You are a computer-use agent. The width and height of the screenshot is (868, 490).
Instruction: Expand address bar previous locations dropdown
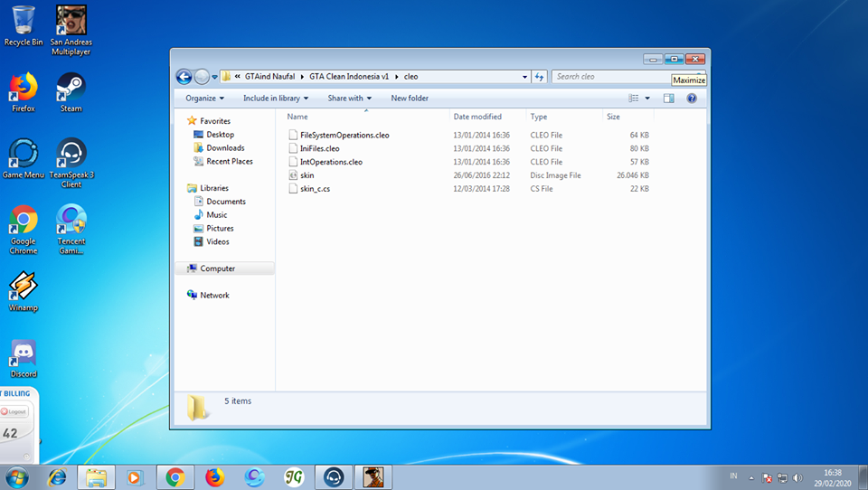pyautogui.click(x=524, y=77)
